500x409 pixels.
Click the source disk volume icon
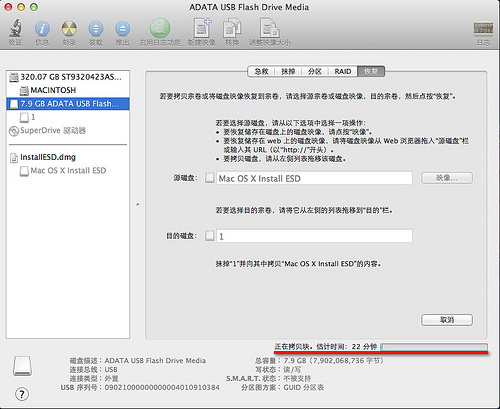(209, 178)
